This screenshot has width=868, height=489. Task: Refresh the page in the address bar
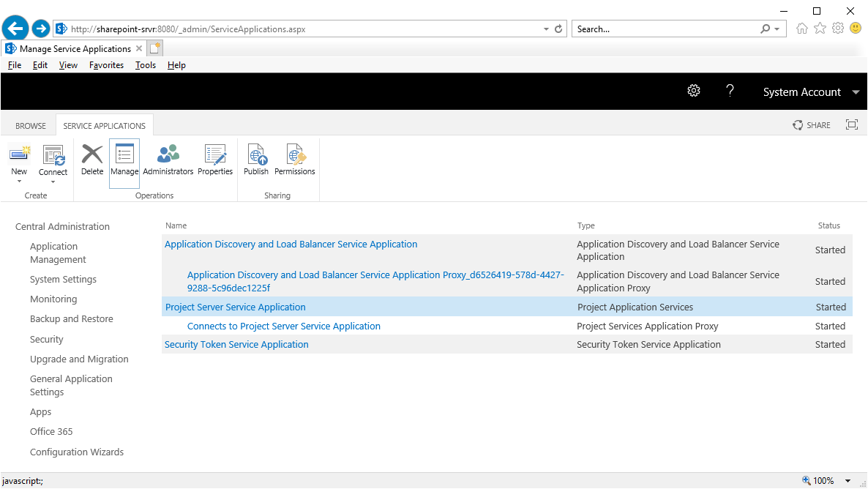[558, 29]
